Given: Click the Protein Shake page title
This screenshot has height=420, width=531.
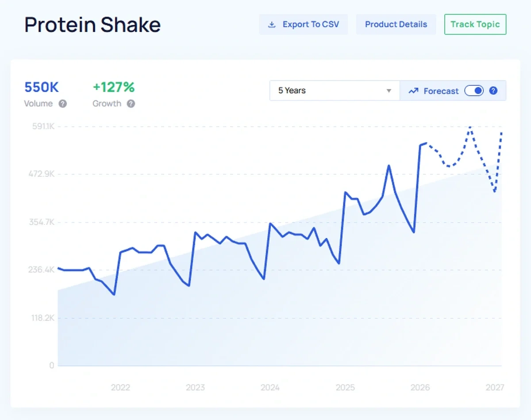Looking at the screenshot, I should point(92,25).
